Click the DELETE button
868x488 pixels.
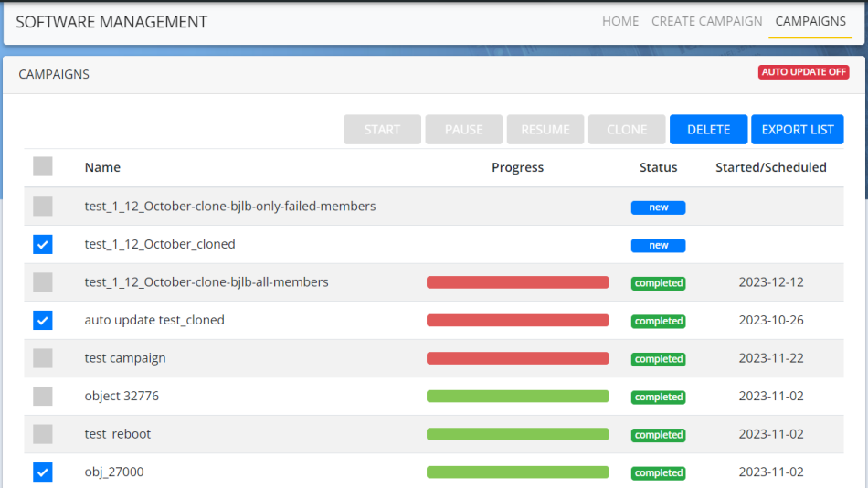[x=708, y=130]
